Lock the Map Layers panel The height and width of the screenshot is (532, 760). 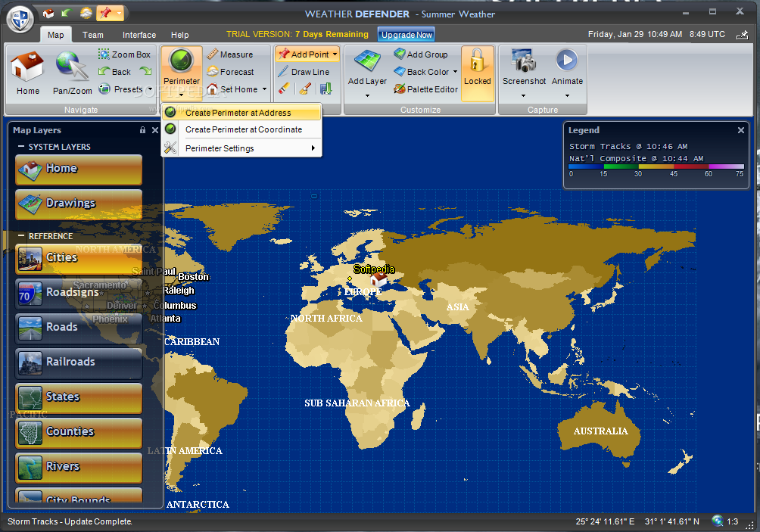pos(142,130)
